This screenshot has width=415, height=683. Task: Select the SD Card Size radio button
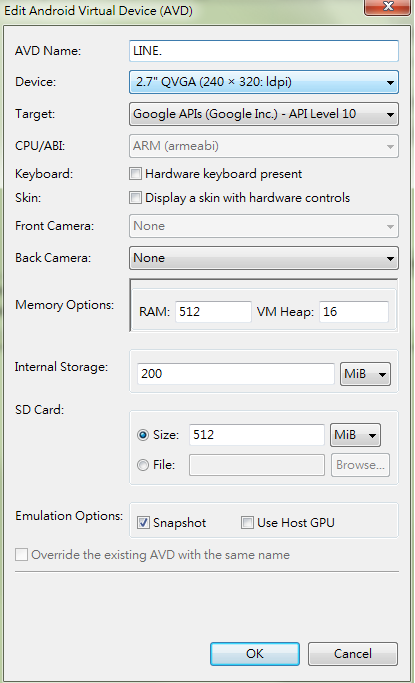(143, 435)
